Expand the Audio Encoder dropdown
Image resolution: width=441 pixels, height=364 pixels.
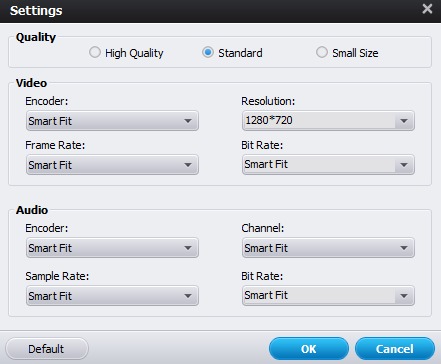112,248
